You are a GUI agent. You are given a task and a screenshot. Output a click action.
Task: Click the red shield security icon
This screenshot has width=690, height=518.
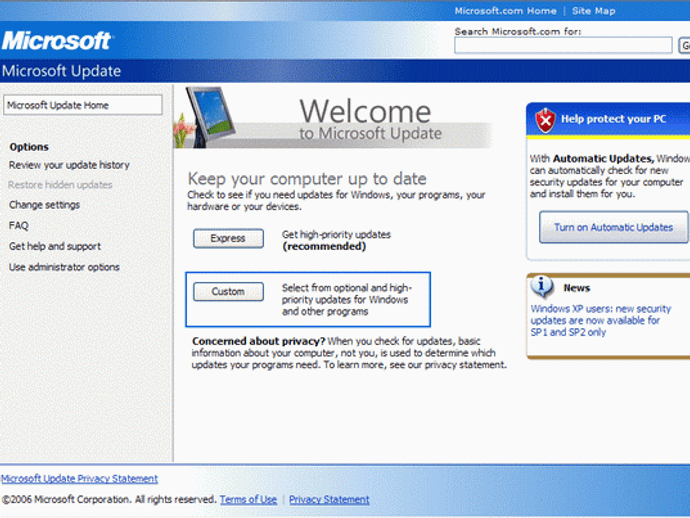point(545,120)
